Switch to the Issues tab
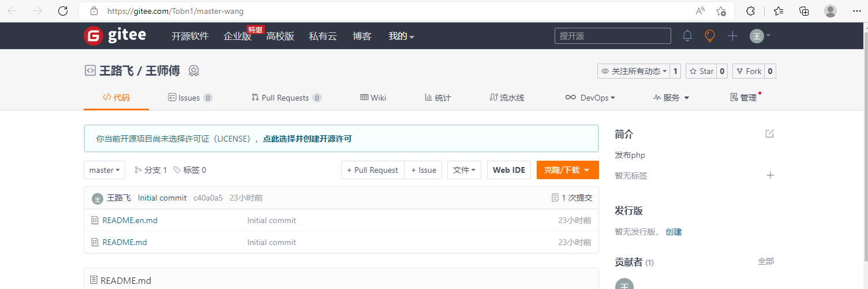The image size is (868, 289). pos(190,98)
